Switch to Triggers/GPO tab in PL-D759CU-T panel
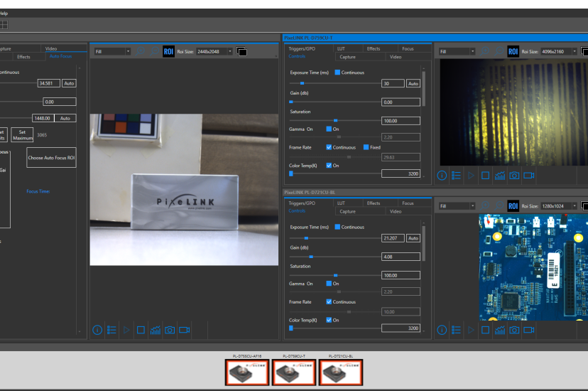 click(302, 49)
